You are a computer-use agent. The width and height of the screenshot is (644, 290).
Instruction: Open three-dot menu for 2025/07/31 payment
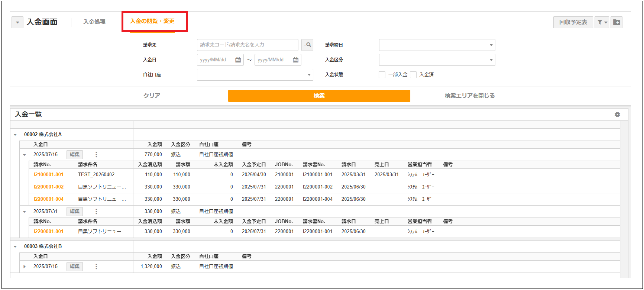tap(96, 212)
